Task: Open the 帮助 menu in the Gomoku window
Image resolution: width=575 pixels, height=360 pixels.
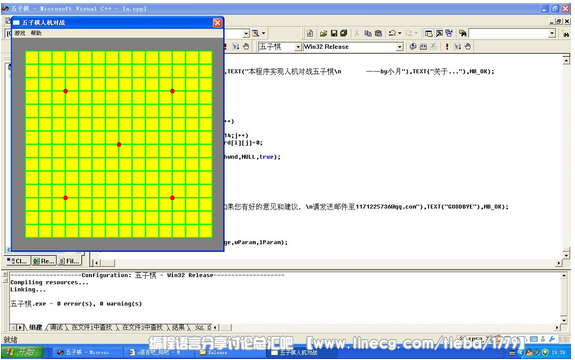Action: tap(36, 33)
